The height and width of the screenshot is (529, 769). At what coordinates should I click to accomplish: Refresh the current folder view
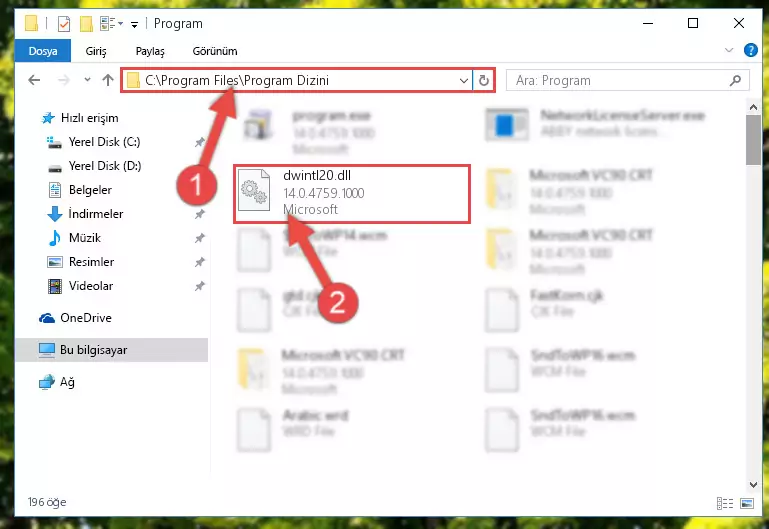tap(484, 80)
